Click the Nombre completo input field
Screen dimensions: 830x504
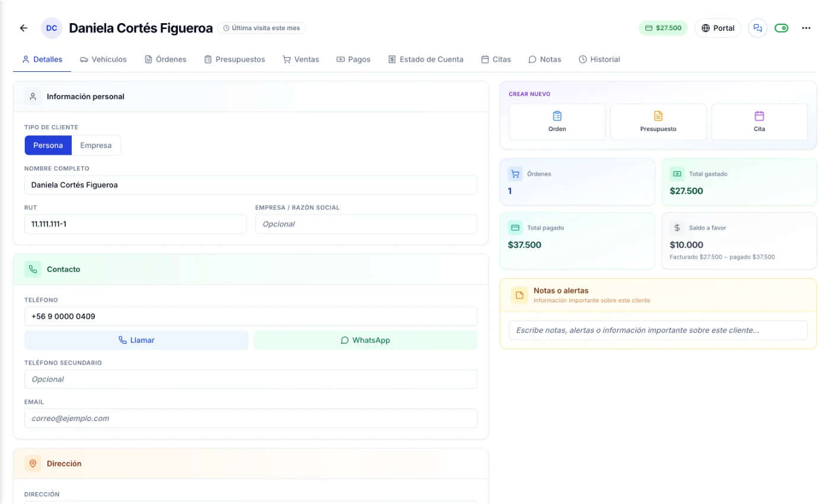[251, 185]
